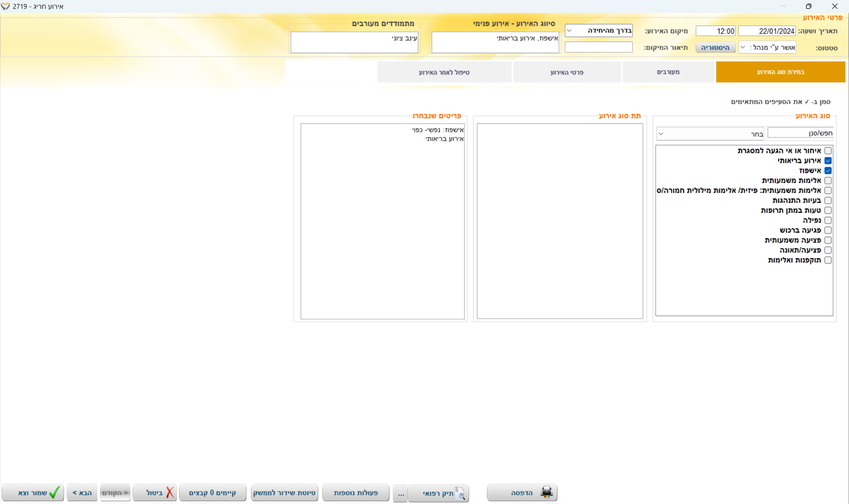Screen dimensions: 849x504
Task: Open event location dropdown בדרך מהיחידה
Action: point(570,31)
